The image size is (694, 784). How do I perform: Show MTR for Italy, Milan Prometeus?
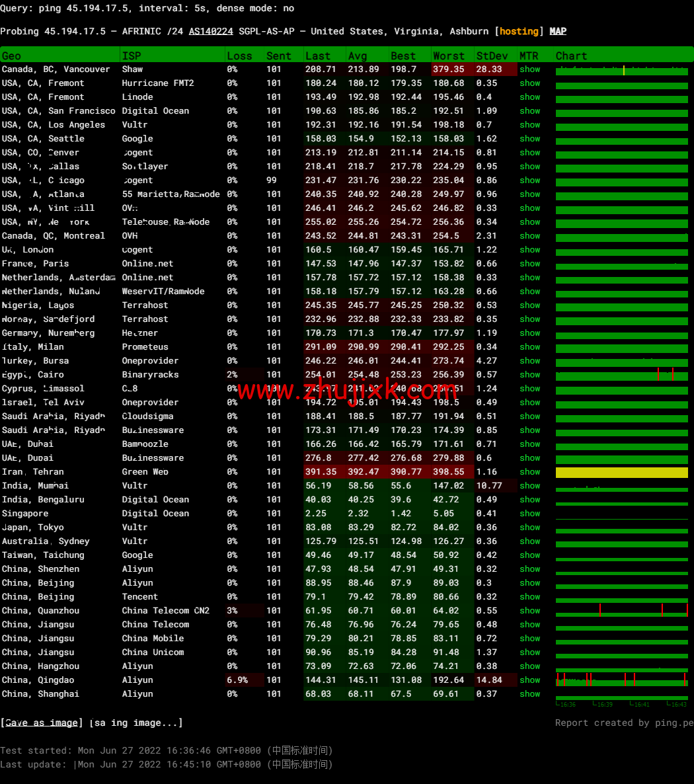pos(529,347)
